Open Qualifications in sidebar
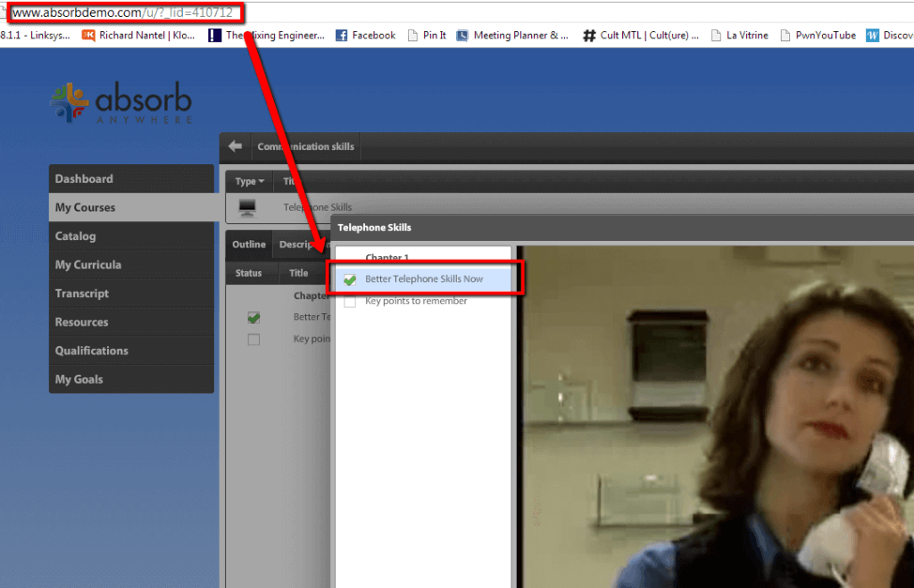914x588 pixels. pyautogui.click(x=132, y=351)
